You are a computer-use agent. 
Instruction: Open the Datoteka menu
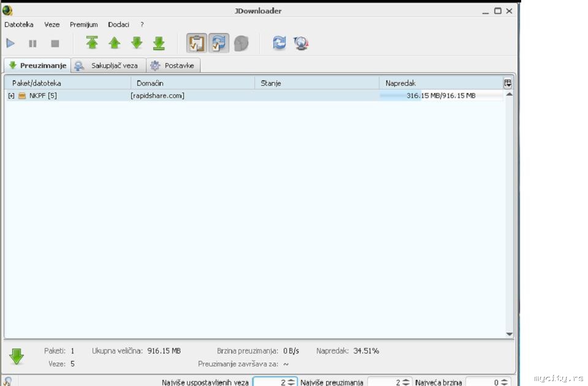[19, 25]
